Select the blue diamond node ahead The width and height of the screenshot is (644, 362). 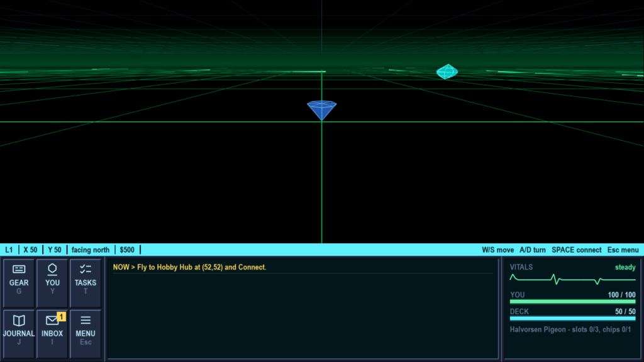click(x=321, y=110)
